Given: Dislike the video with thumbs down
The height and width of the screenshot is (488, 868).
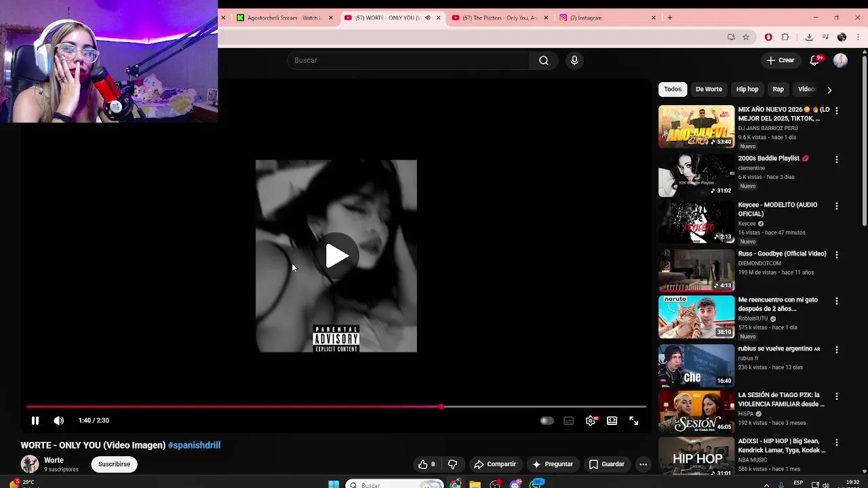Looking at the screenshot, I should tap(452, 464).
